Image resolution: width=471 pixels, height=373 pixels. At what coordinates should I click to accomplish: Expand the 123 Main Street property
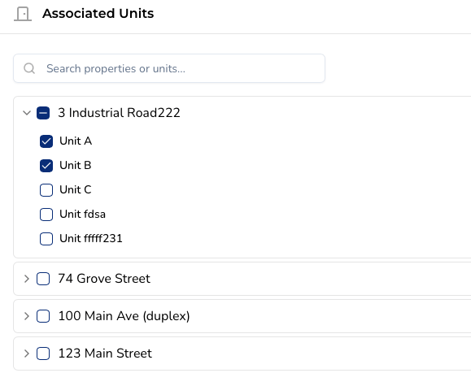[27, 353]
